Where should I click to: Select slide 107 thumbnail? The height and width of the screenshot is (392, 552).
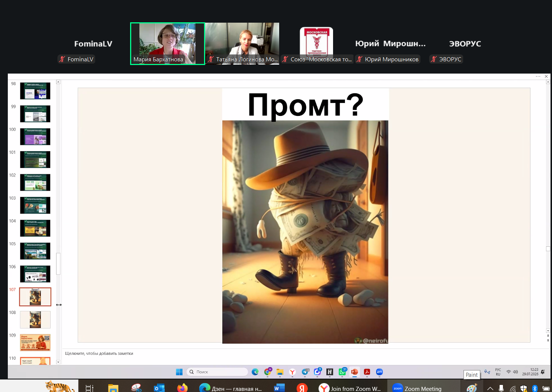tap(35, 297)
